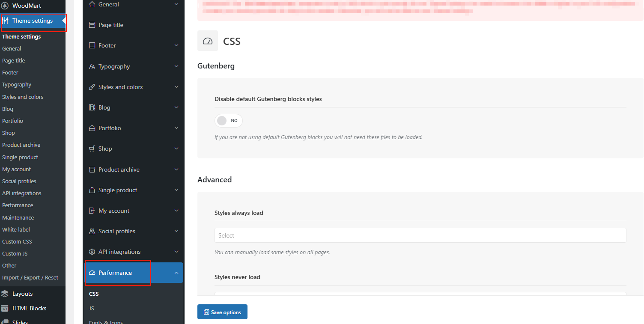Open the JS tab under Performance

[92, 308]
